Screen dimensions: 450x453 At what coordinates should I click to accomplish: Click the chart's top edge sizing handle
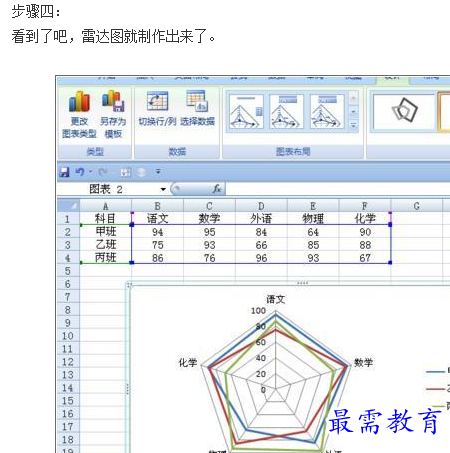point(302,283)
